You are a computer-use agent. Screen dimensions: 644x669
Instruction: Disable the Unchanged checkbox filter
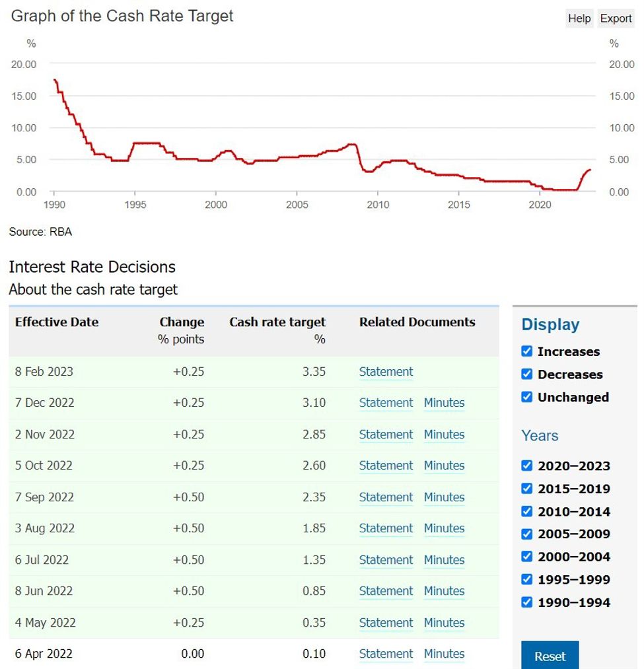tap(526, 397)
